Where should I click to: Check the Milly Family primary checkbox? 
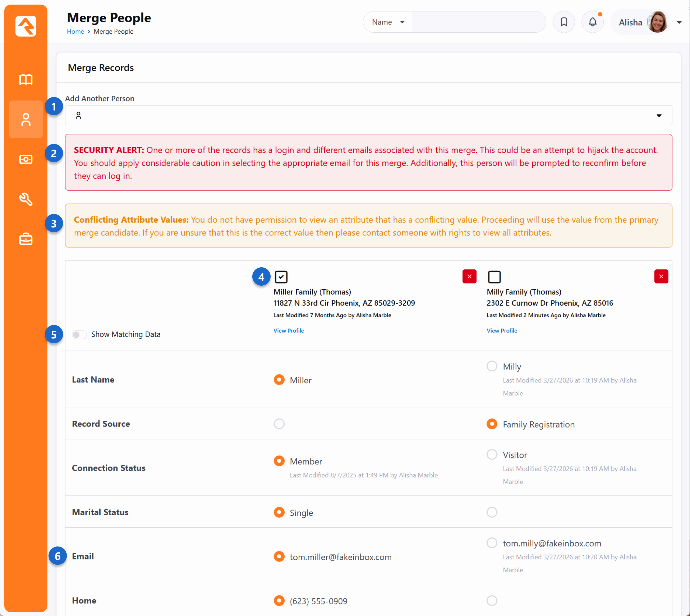point(494,277)
